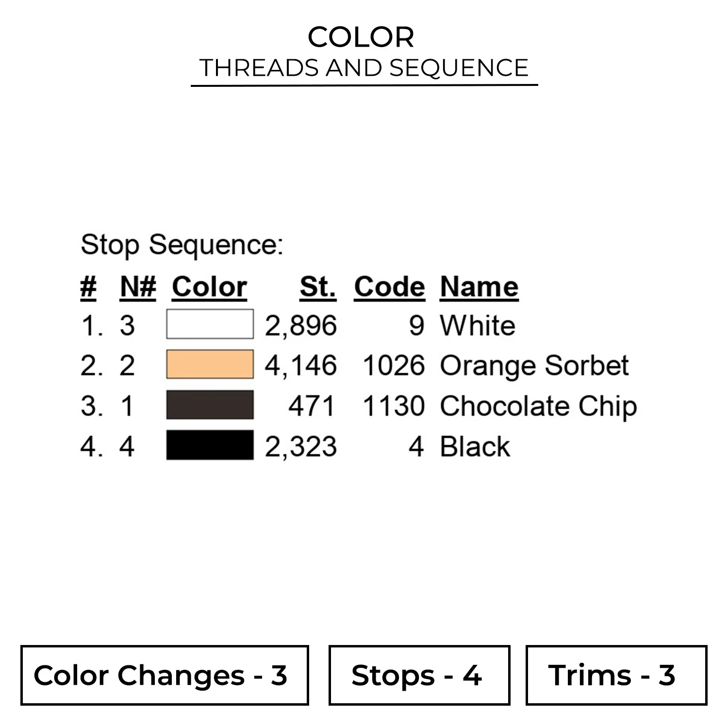Select the Stop Sequence label
Viewport: 728px width, 728px height.
pyautogui.click(x=182, y=245)
